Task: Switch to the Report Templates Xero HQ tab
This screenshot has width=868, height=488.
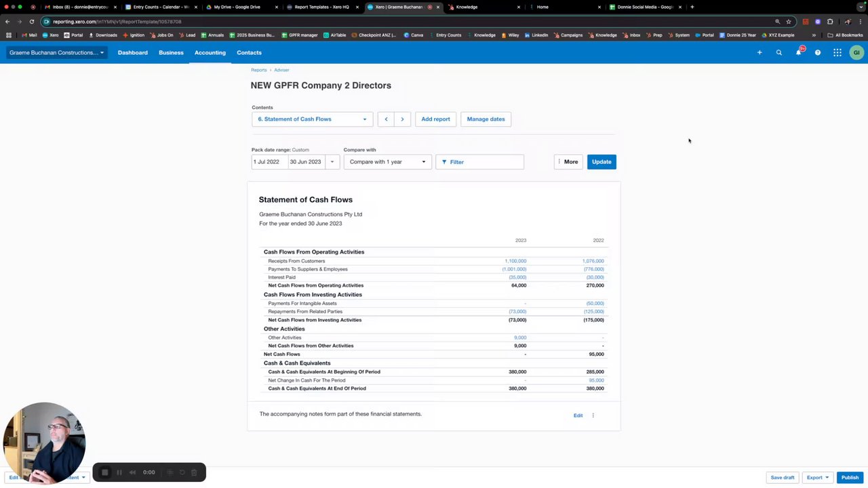Action: [322, 7]
